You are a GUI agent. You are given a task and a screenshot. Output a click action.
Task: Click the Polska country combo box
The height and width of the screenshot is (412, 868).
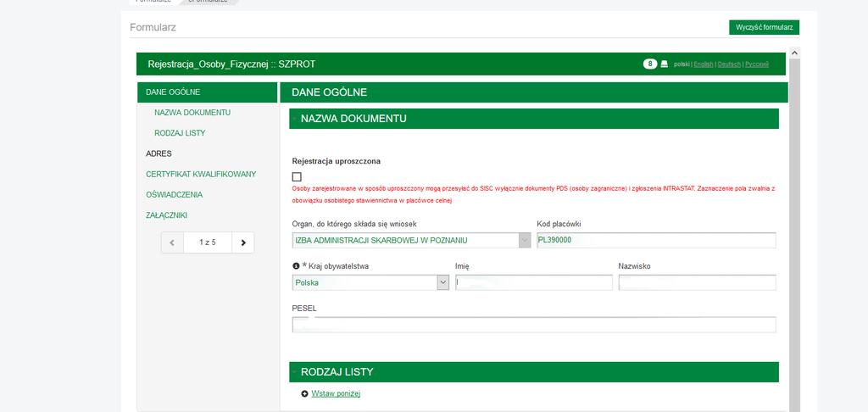pyautogui.click(x=370, y=282)
